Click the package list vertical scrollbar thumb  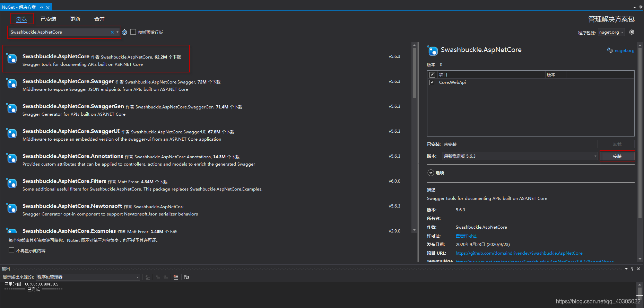tap(414, 73)
